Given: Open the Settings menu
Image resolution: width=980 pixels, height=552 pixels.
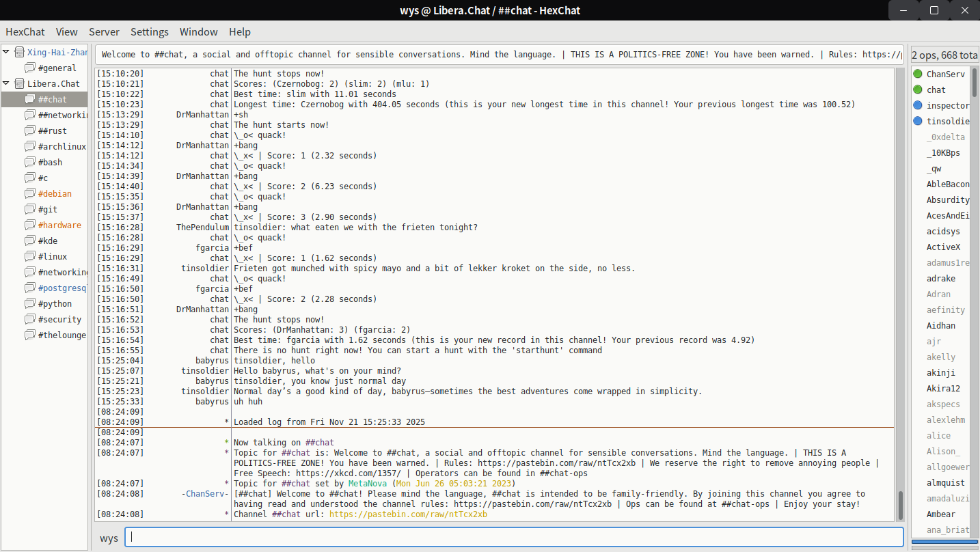Looking at the screenshot, I should tap(150, 32).
